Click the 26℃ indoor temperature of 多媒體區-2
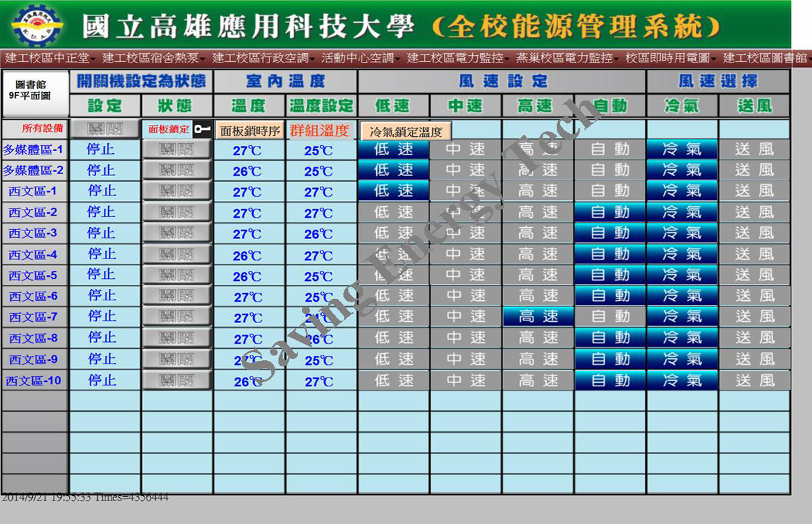812x524 pixels. [247, 172]
